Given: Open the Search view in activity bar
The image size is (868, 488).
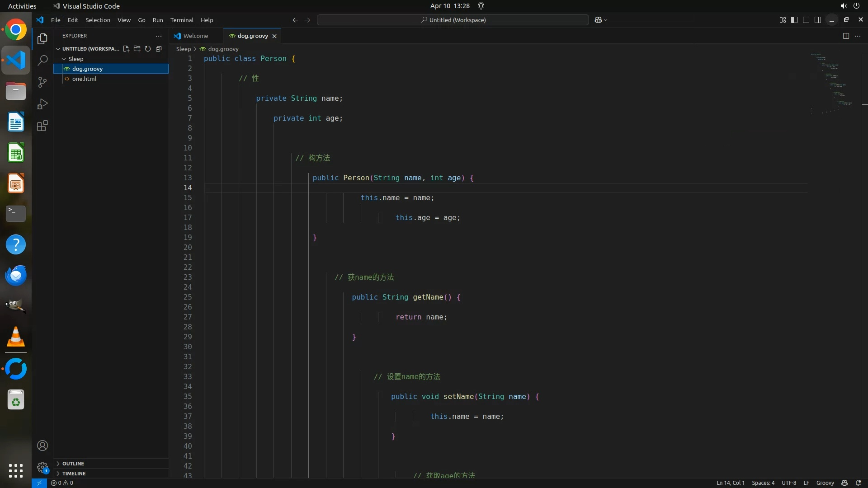Looking at the screenshot, I should point(42,60).
